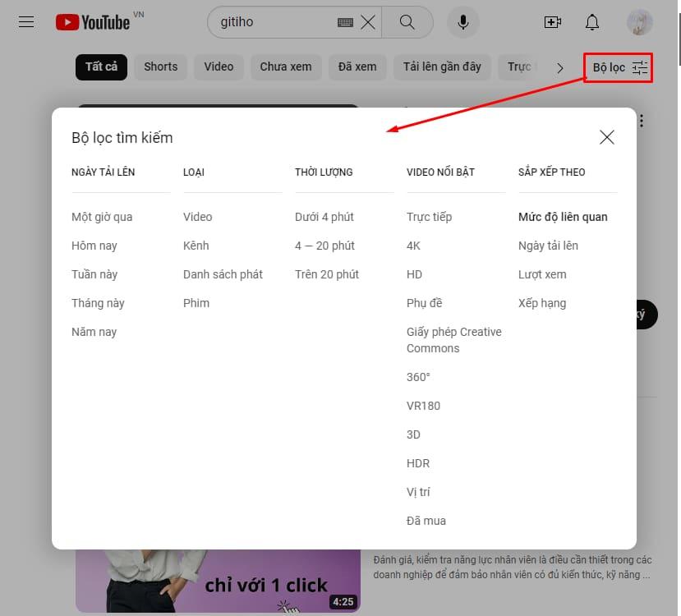The image size is (681, 616).
Task: Sort by Xếp hạng
Action: click(x=542, y=303)
